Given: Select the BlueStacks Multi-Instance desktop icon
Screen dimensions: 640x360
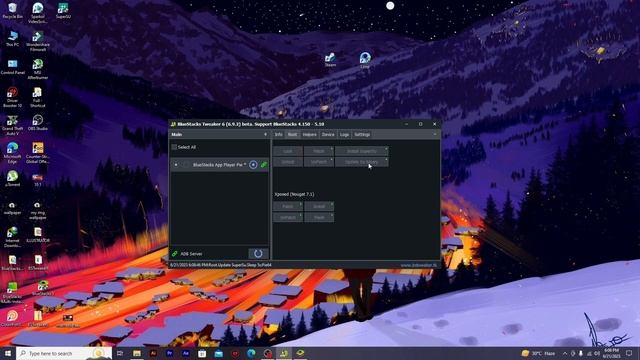Looking at the screenshot, I should [12, 293].
